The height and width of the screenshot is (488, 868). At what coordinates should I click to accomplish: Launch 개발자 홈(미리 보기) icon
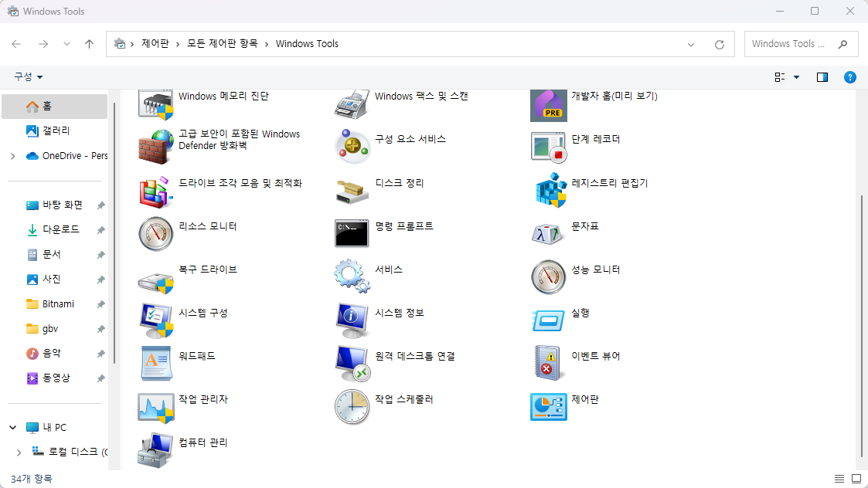(x=549, y=105)
